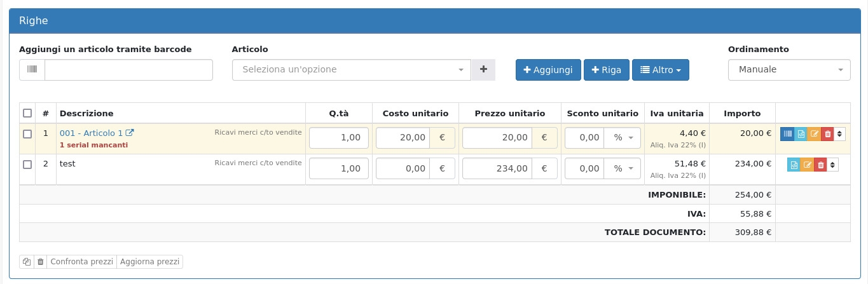Click the red trash icon in row 1
The image size is (868, 284).
click(x=827, y=134)
